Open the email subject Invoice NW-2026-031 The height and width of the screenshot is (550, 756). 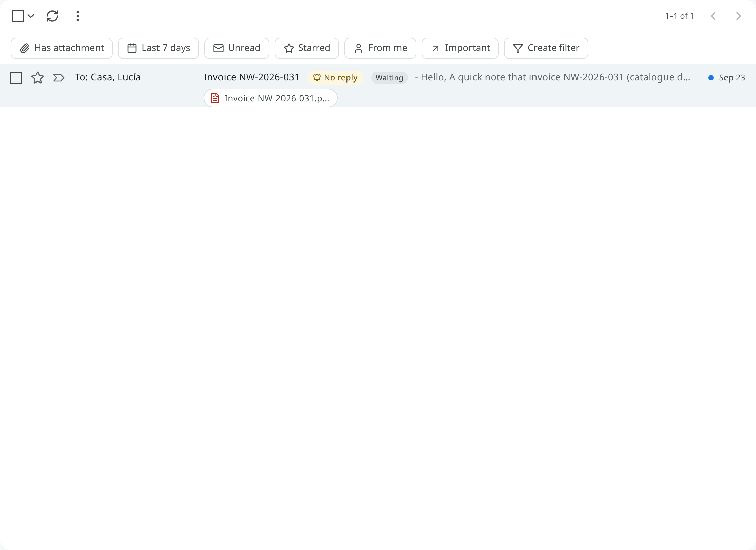click(x=251, y=77)
